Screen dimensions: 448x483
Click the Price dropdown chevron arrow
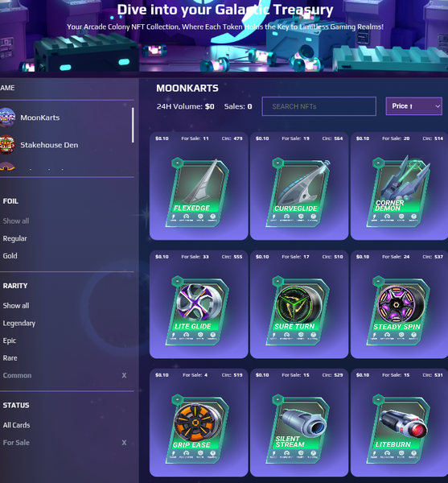[x=438, y=106]
